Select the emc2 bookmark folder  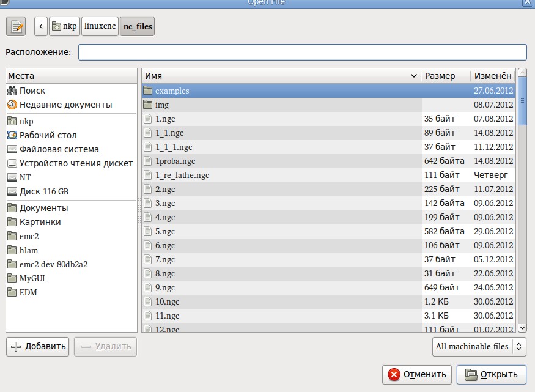29,236
